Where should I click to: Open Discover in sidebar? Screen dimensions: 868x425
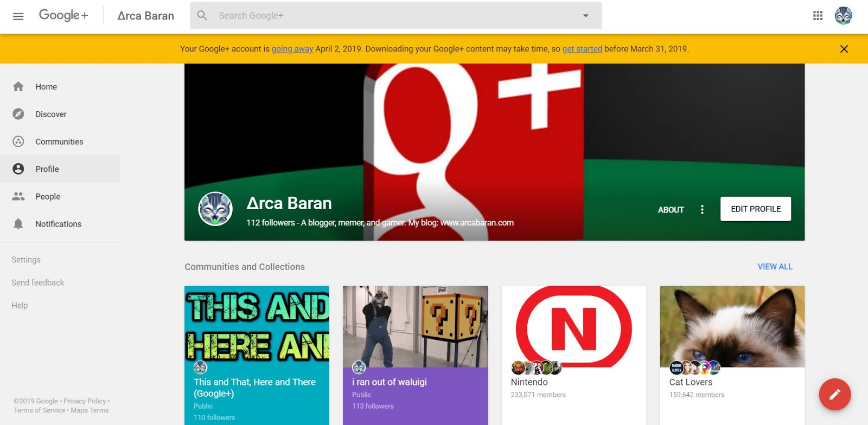click(x=60, y=114)
